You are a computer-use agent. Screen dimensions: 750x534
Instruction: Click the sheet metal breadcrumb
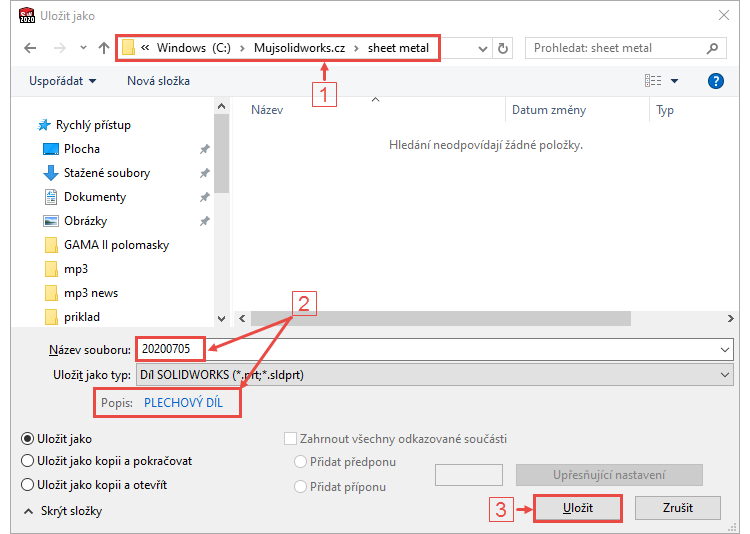pos(398,48)
